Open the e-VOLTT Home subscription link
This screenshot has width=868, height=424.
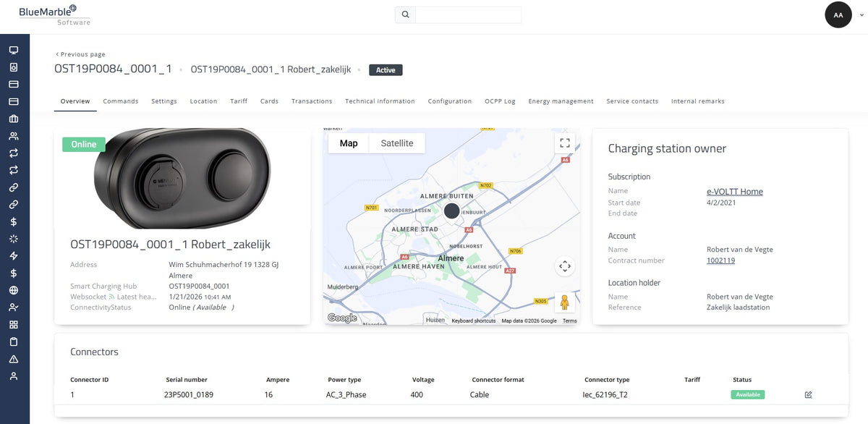(735, 192)
